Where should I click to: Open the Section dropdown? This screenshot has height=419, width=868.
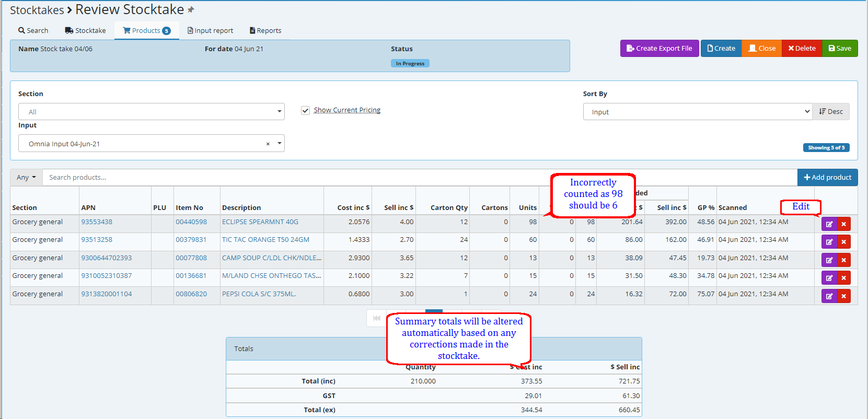152,112
